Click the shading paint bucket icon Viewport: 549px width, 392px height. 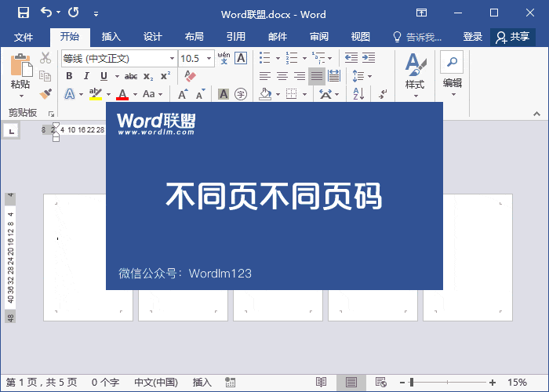(x=265, y=94)
